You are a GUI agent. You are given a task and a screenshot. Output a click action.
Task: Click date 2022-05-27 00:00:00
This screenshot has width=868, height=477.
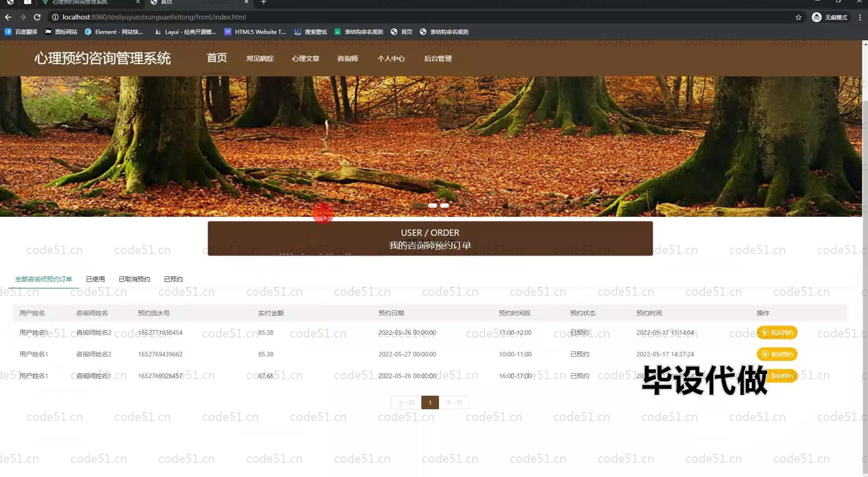407,354
